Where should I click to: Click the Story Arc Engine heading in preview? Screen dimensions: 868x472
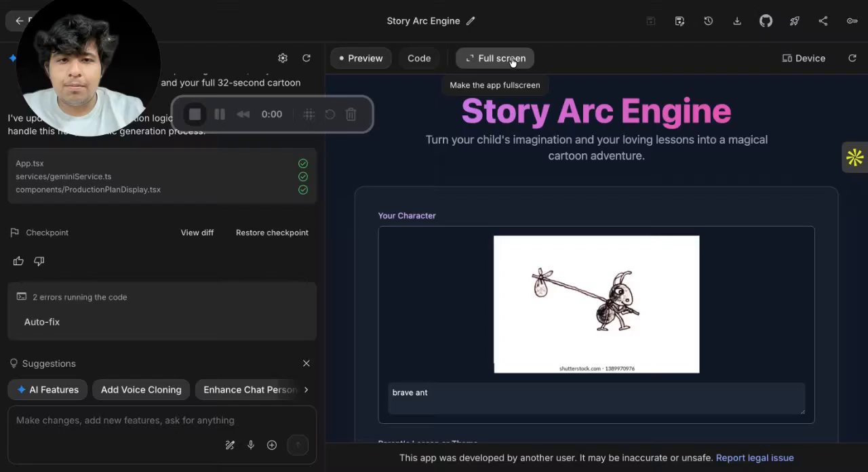coord(597,111)
